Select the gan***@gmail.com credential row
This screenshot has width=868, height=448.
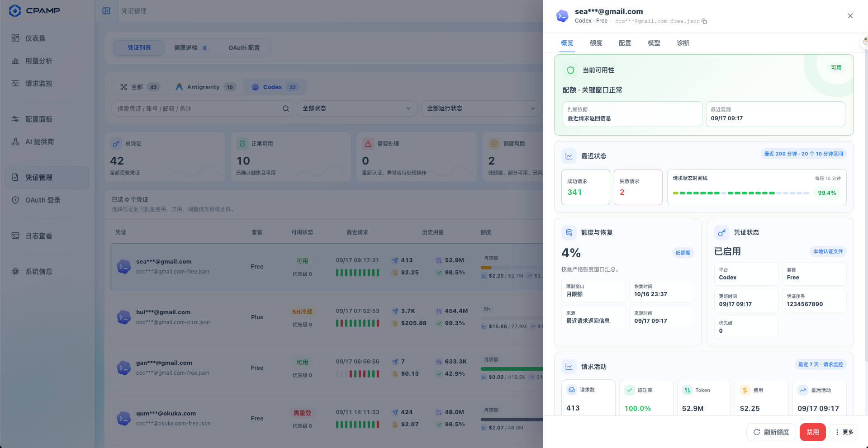click(x=326, y=368)
